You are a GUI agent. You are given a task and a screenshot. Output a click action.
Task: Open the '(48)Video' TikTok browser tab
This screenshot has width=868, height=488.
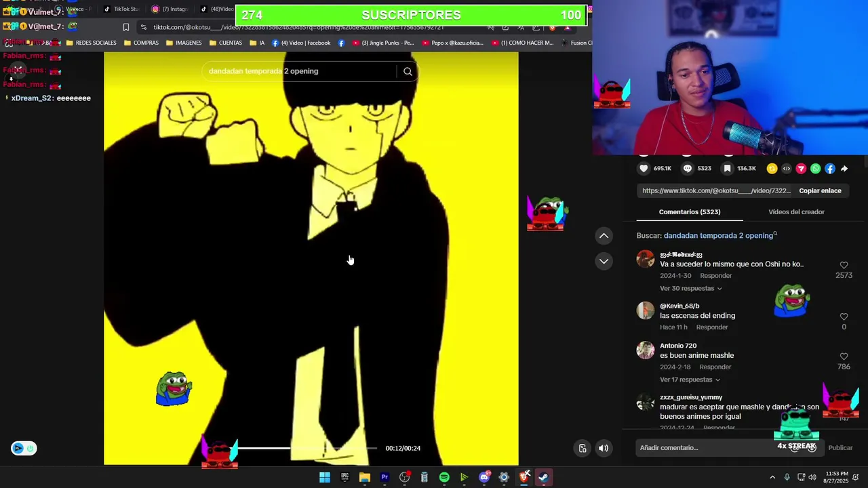[216, 9]
